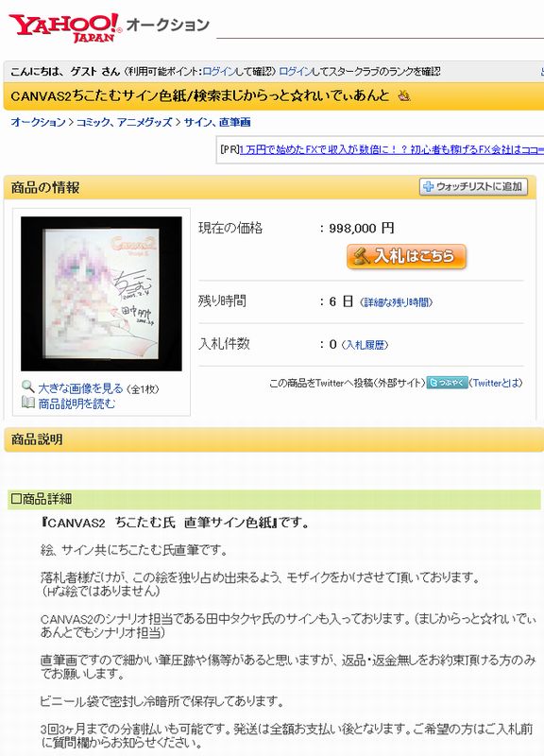Open the signed shikishi product thumbnail
This screenshot has width=544, height=756.
coord(101,294)
